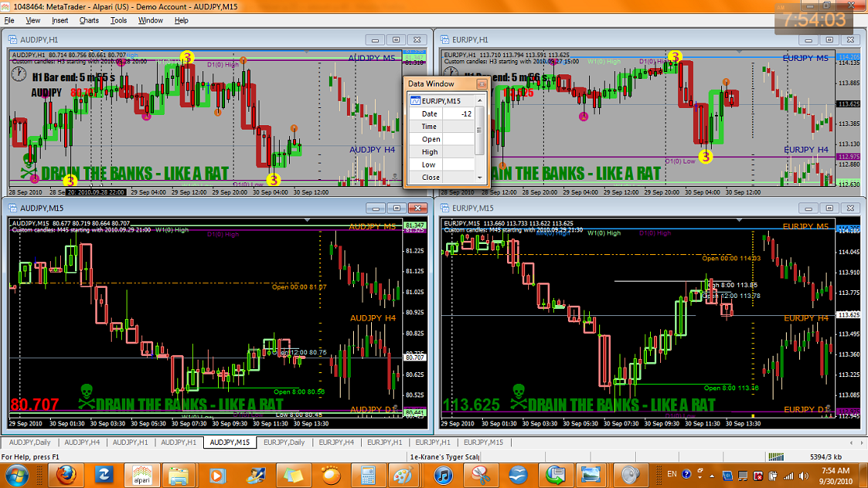The height and width of the screenshot is (488, 868).
Task: Click the chart shift marker atop EURJPY,M15 chart
Action: (x=739, y=220)
